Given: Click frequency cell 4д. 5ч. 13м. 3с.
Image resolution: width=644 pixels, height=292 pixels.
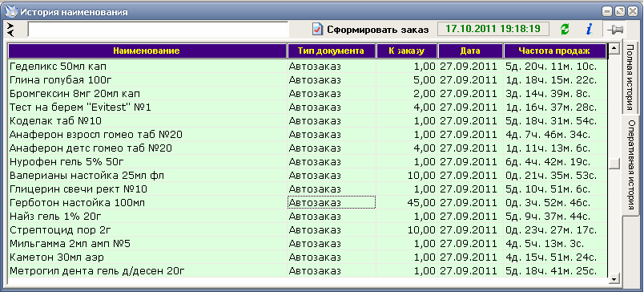Looking at the screenshot, I should coord(555,244).
